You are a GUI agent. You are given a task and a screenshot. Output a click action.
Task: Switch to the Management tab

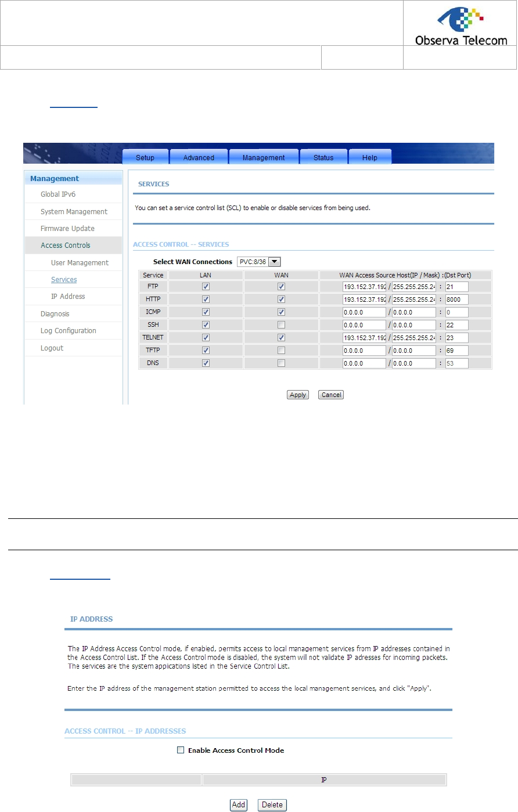[264, 157]
